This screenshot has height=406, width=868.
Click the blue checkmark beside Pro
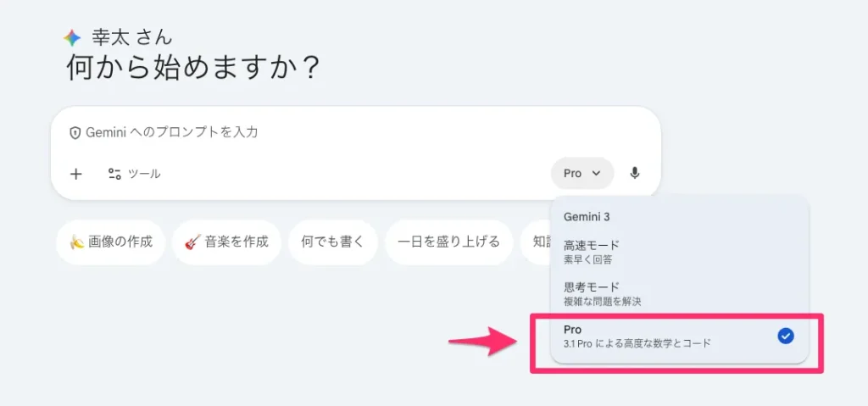[786, 336]
